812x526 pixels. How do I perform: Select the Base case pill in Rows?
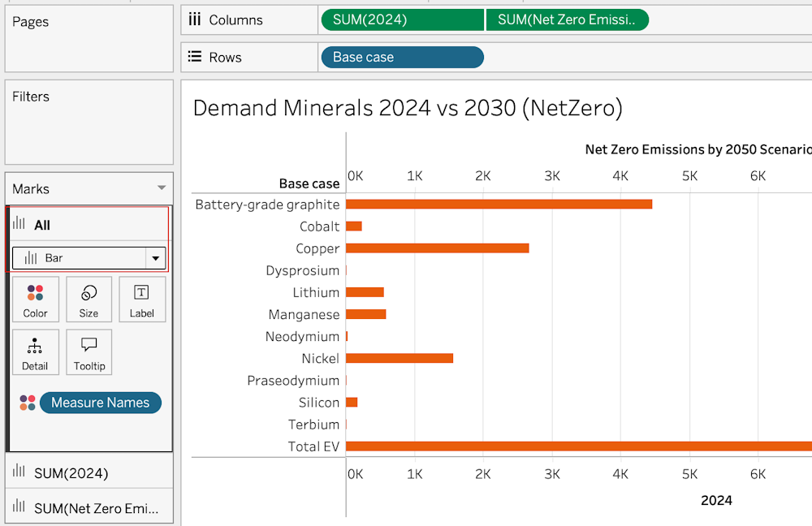pyautogui.click(x=403, y=57)
